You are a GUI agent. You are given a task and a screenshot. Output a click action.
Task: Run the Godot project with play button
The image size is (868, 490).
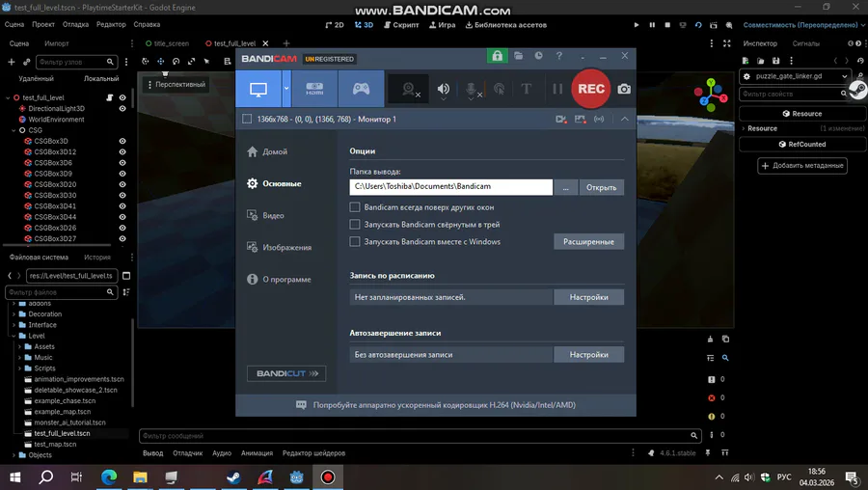click(637, 25)
